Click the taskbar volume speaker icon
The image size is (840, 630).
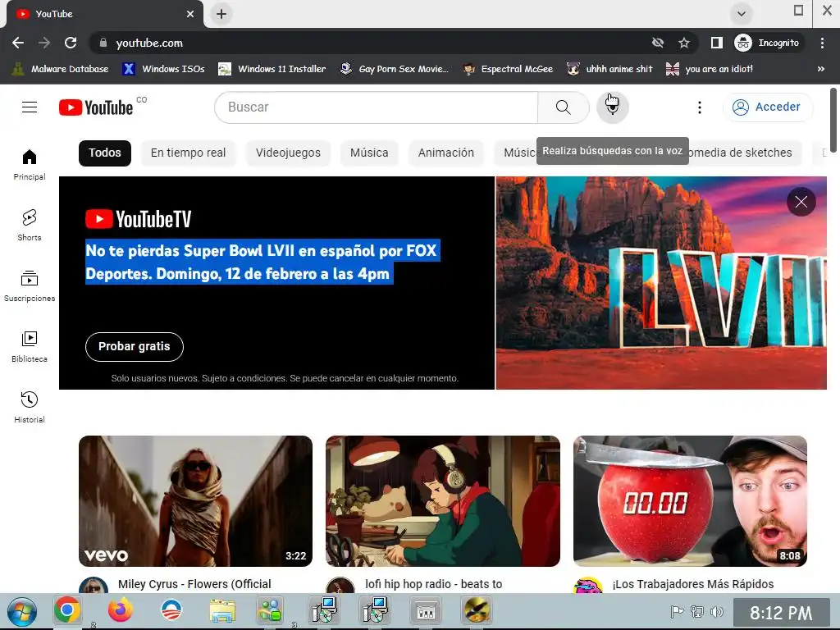click(x=716, y=611)
